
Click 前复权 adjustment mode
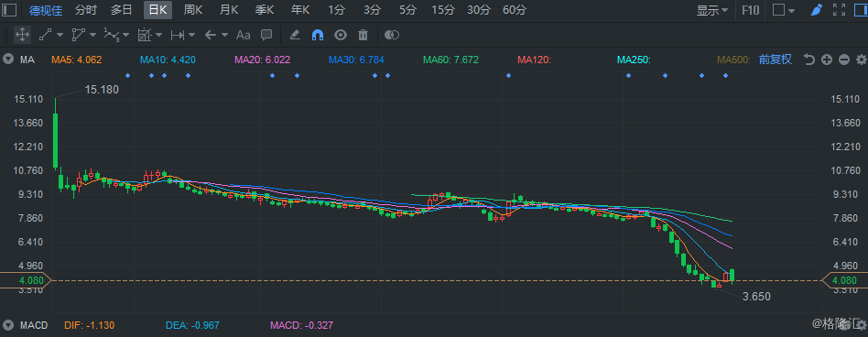[x=775, y=60]
